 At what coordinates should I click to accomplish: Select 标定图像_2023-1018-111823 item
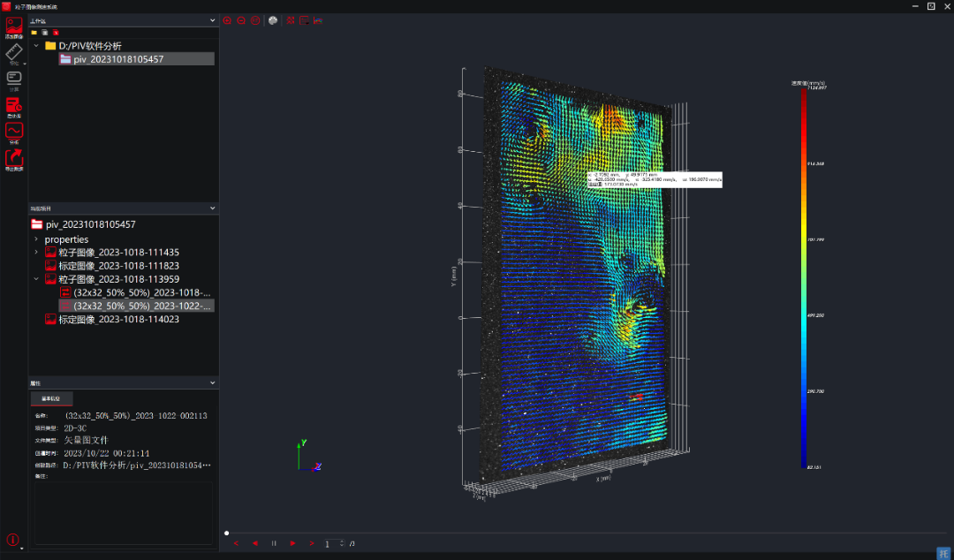(x=118, y=266)
